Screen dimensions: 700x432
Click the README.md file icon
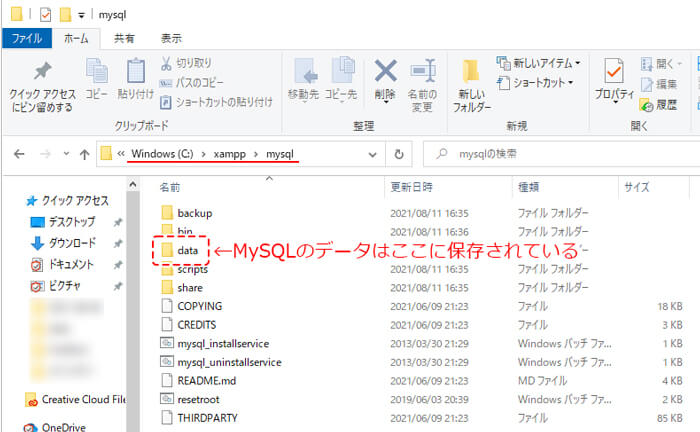(x=167, y=380)
